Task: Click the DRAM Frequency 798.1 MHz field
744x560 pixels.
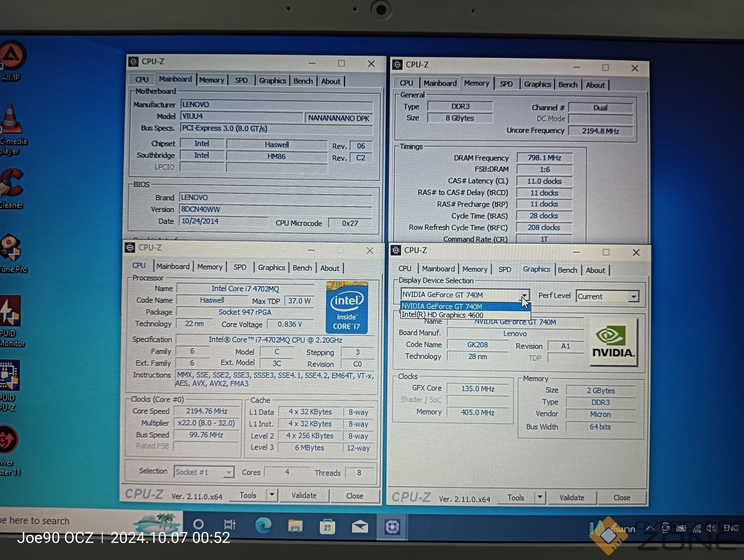Action: click(x=544, y=158)
